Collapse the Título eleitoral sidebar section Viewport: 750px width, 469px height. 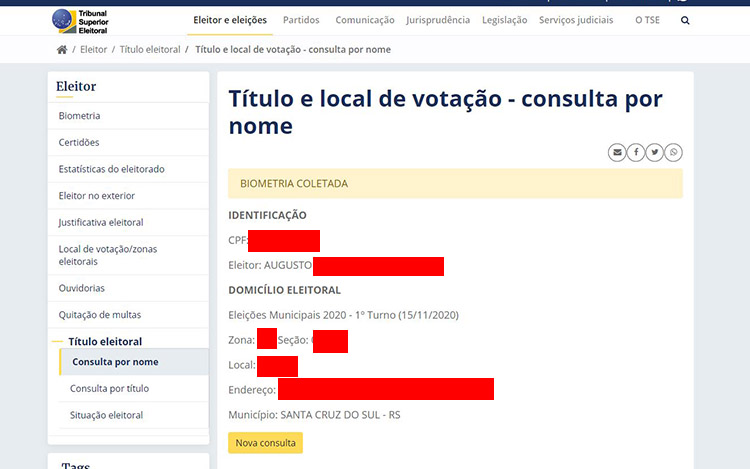coord(105,341)
